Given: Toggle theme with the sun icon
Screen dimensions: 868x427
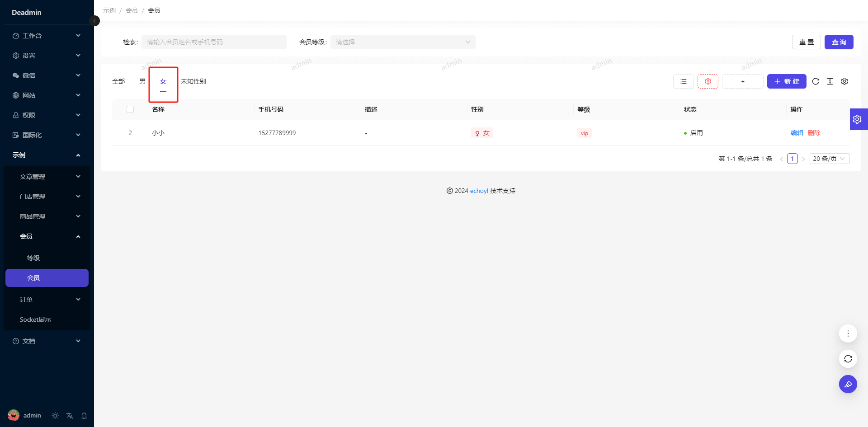Looking at the screenshot, I should 55,416.
